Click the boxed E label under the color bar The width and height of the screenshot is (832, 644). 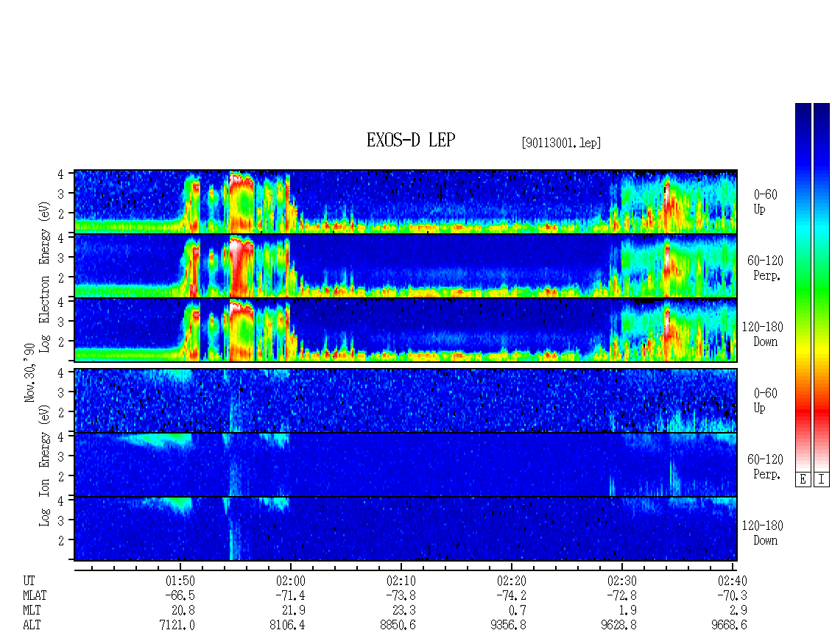tap(803, 479)
